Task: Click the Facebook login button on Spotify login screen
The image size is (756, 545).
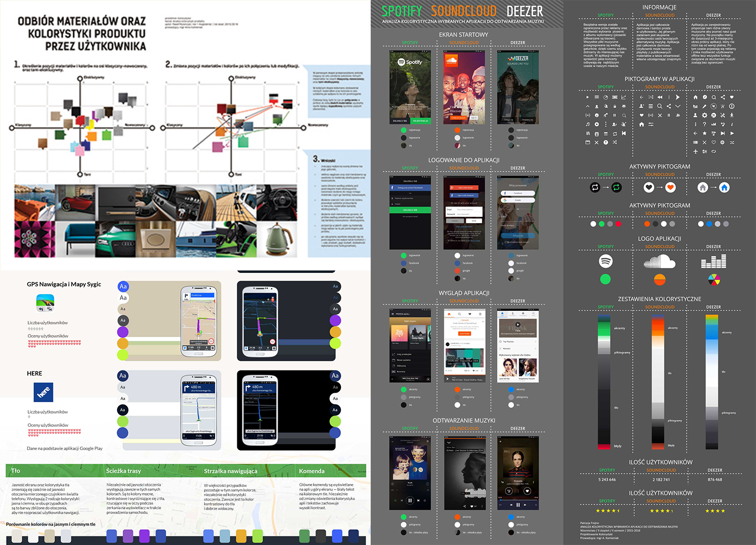Action: coord(410,188)
